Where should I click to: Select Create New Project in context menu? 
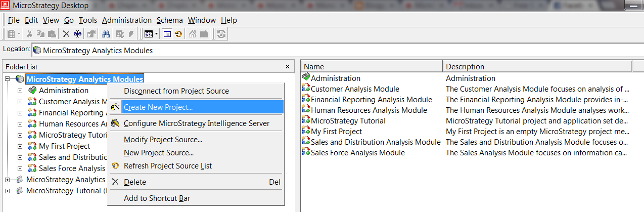197,107
